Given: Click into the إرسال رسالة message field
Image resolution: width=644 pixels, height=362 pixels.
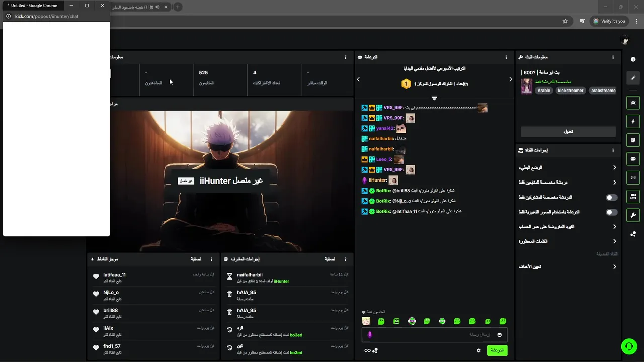Looking at the screenshot, I should pos(434,335).
